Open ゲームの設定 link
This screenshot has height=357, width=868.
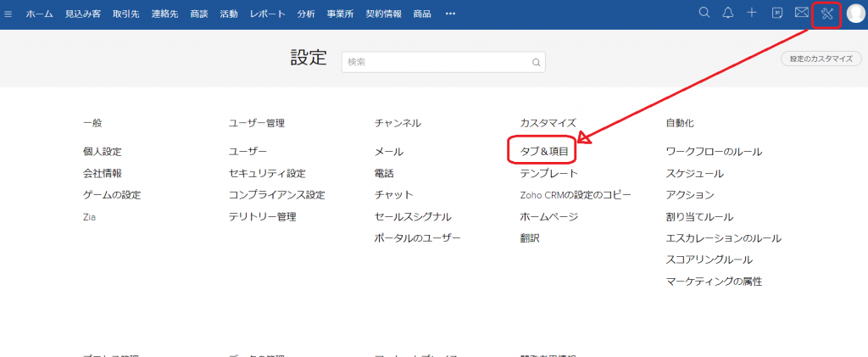pos(112,195)
